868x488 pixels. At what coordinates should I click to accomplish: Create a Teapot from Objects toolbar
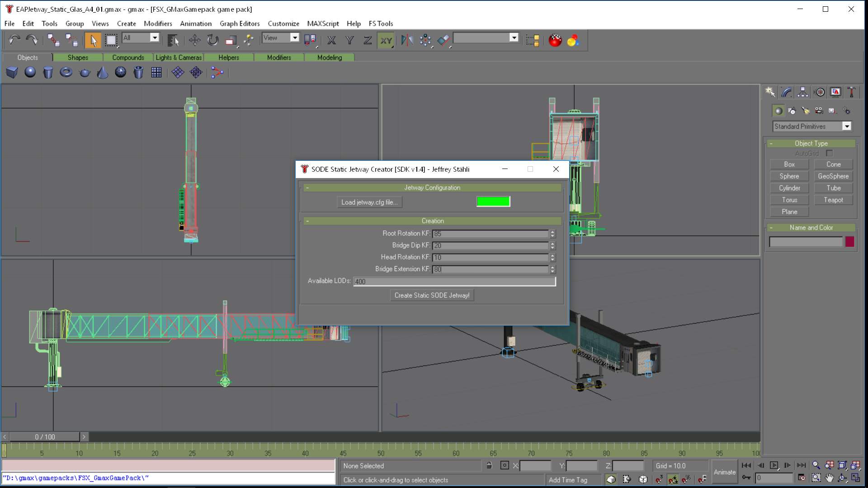(85, 72)
